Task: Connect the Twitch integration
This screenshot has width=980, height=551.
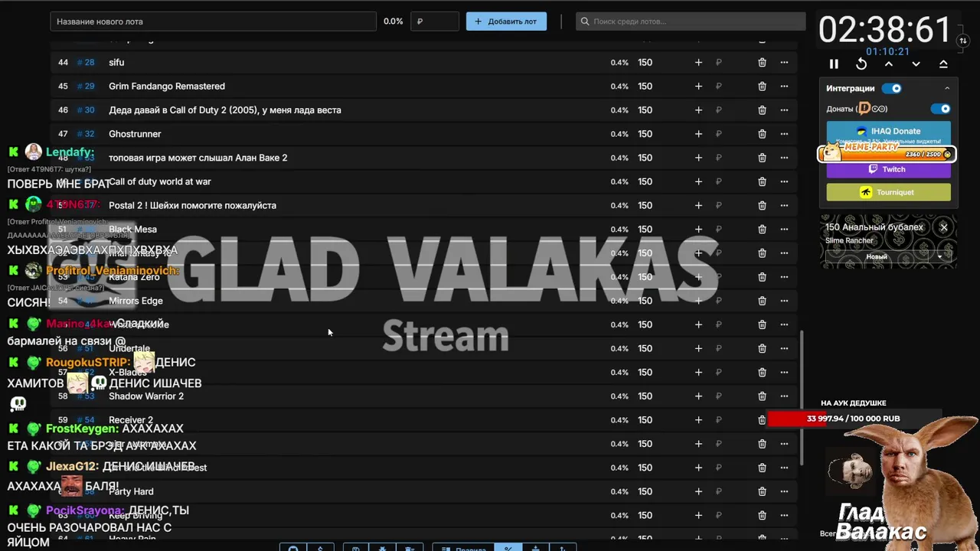Action: [888, 169]
